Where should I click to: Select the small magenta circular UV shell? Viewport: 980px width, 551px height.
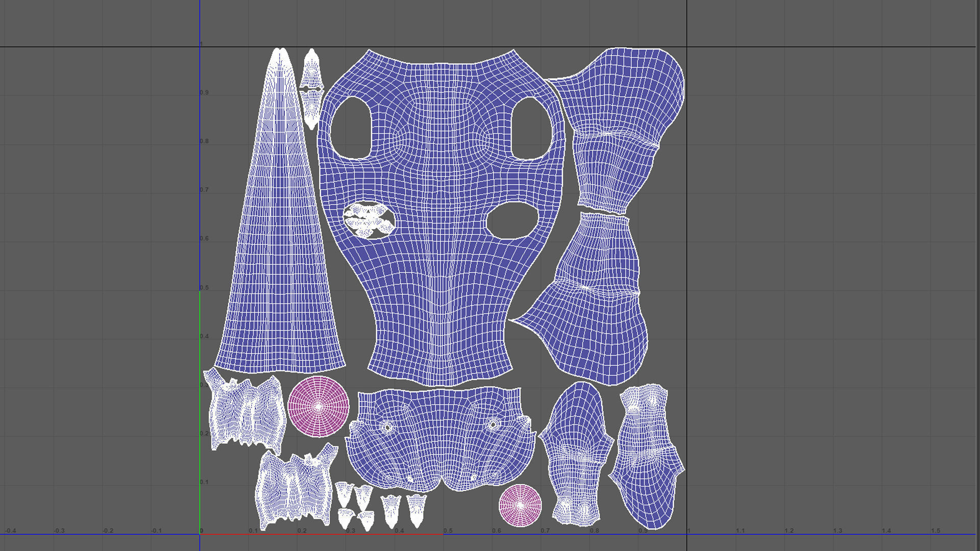tap(520, 505)
